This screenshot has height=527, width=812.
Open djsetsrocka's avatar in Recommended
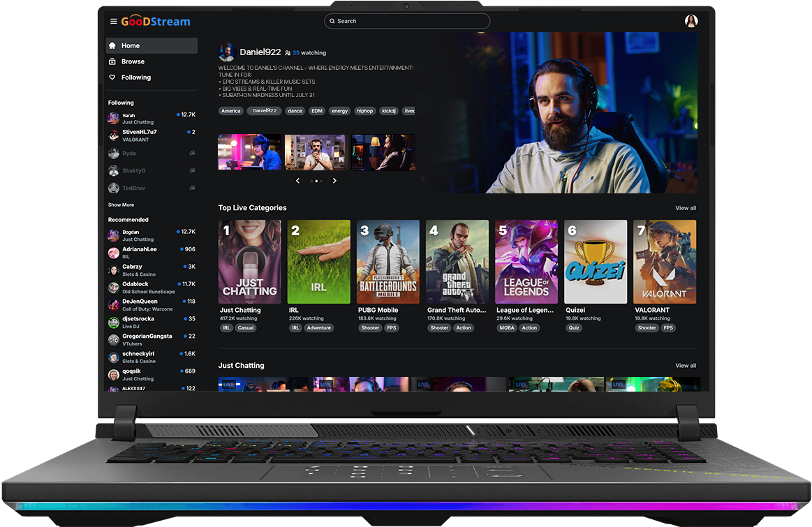(x=113, y=322)
